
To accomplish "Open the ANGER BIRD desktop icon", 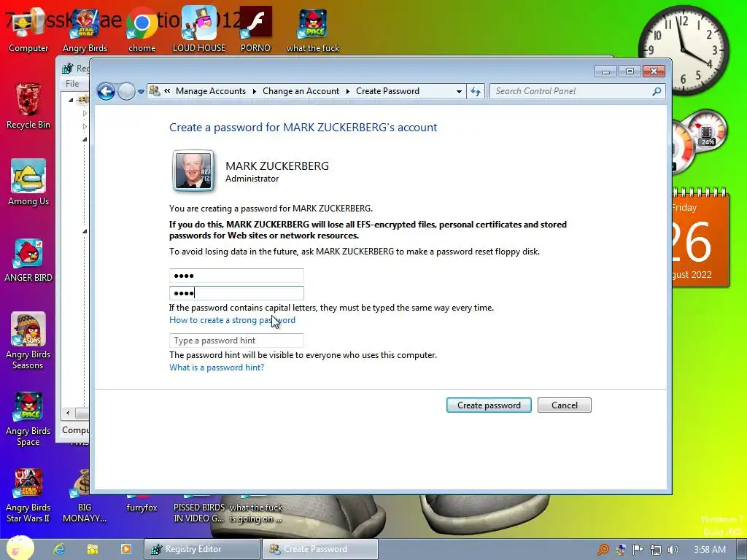I will 28,260.
